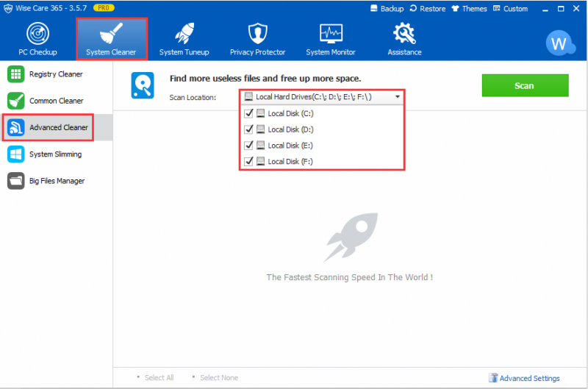Uncheck the Local Disk (C:) checkbox

[248, 113]
